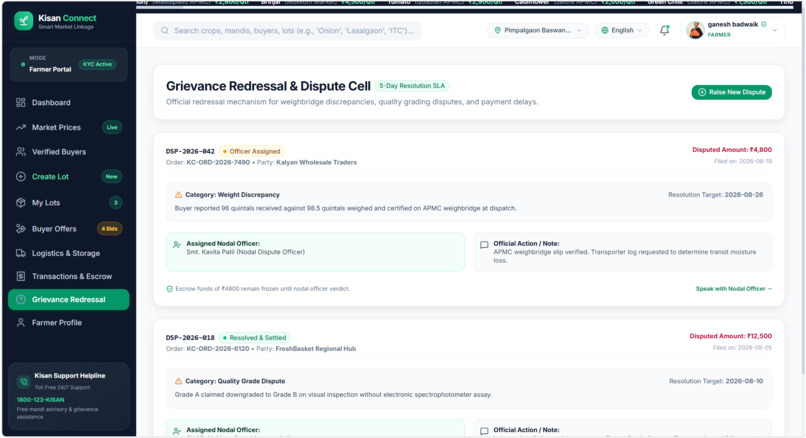The height and width of the screenshot is (438, 806).
Task: Open notifications bell
Action: pos(664,30)
